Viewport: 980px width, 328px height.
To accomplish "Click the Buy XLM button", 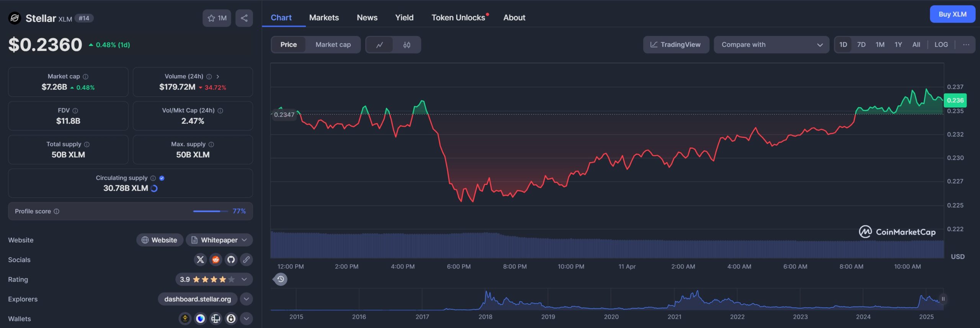I will tap(952, 14).
